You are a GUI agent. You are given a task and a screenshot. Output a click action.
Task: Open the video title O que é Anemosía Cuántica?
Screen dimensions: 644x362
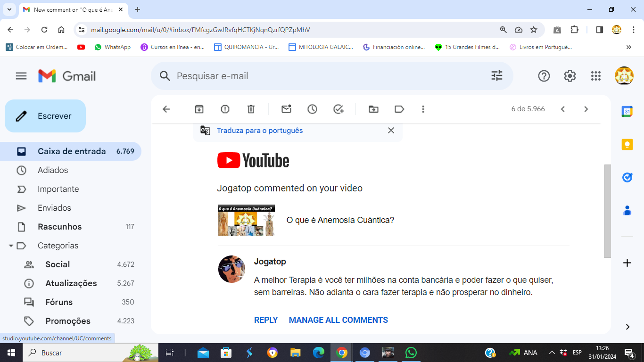[x=340, y=220]
